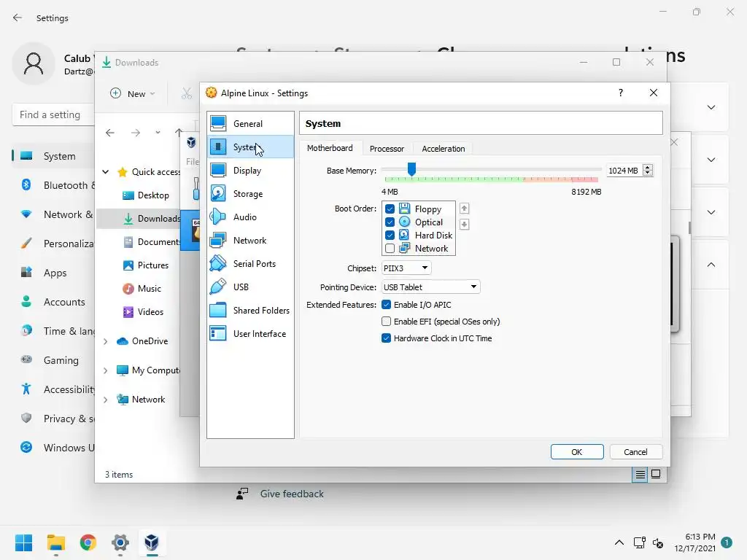Open the Display settings category
747x560 pixels.
point(251,171)
